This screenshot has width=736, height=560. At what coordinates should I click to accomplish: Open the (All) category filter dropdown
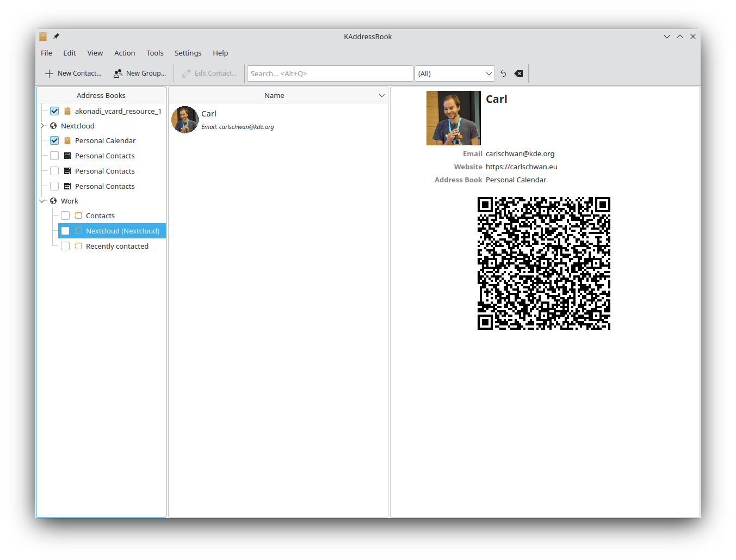(454, 73)
